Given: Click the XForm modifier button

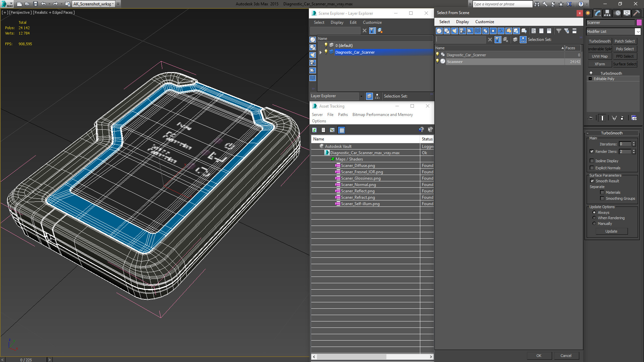Looking at the screenshot, I should pyautogui.click(x=599, y=64).
